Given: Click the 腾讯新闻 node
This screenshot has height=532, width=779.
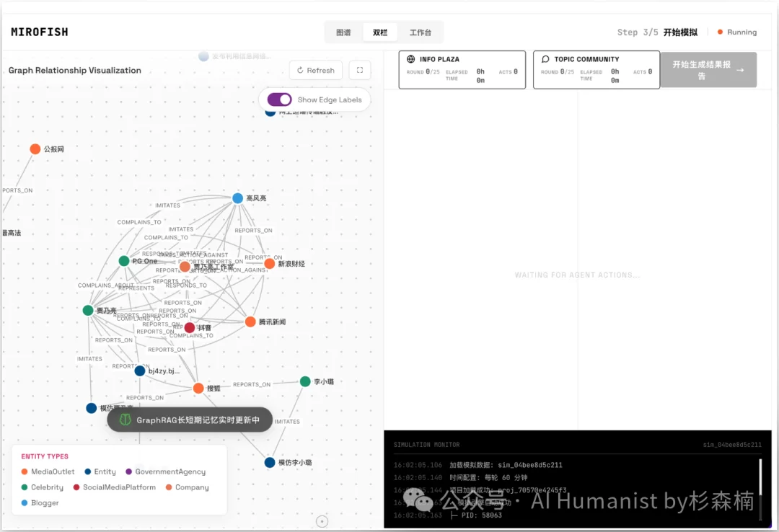Looking at the screenshot, I should (250, 322).
